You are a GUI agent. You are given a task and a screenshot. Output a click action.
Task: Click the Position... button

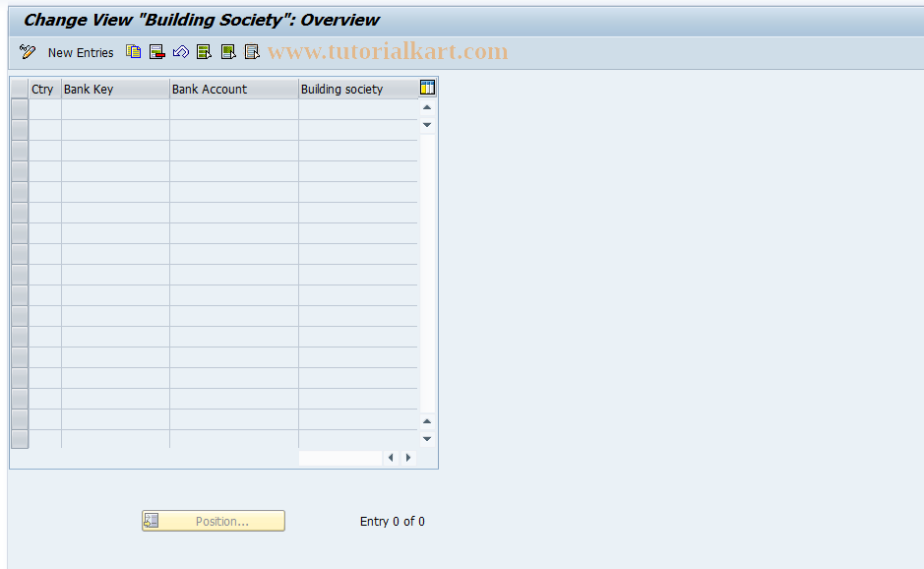click(x=214, y=521)
